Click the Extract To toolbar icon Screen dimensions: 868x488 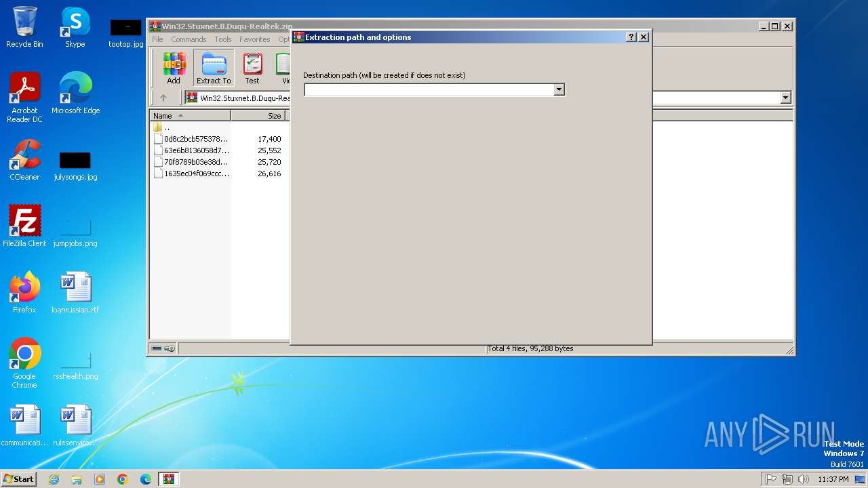[214, 68]
